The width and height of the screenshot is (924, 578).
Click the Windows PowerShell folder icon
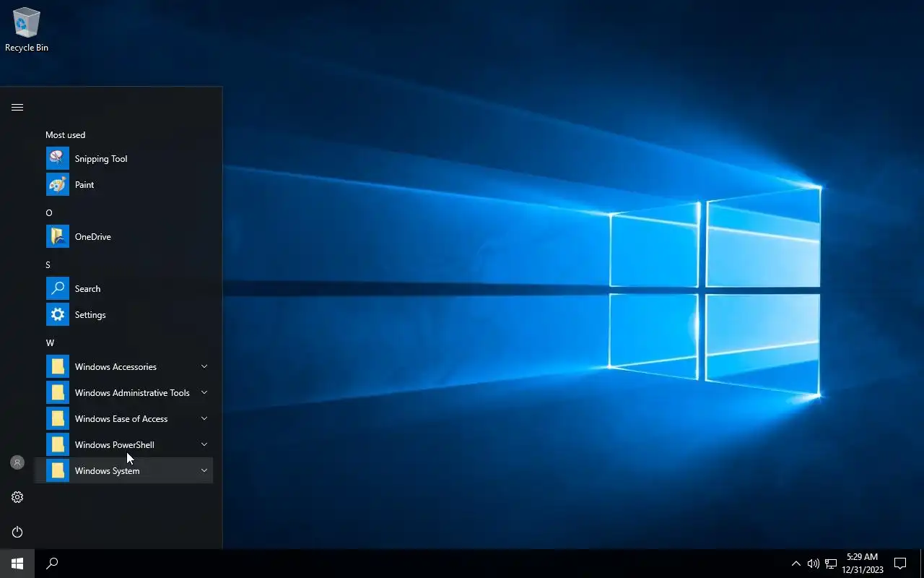pos(58,444)
